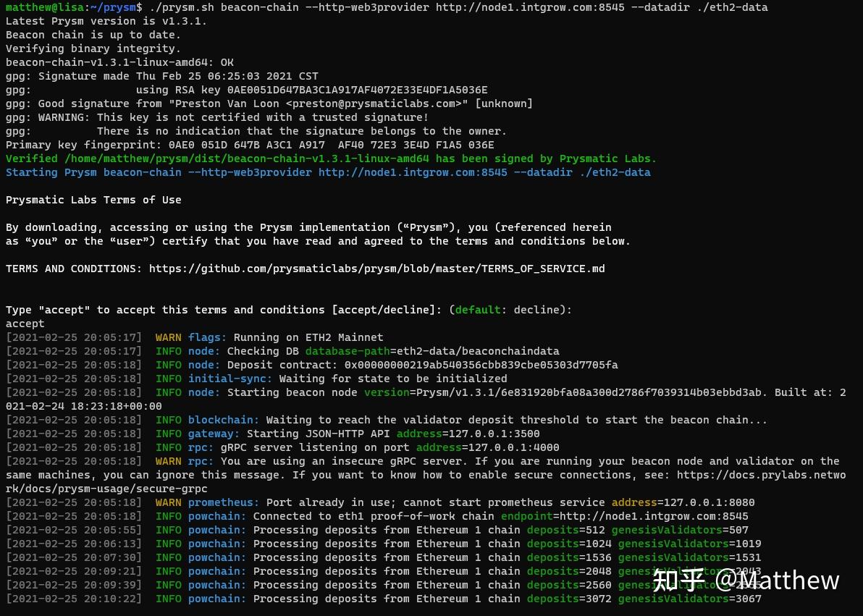Click the command prompt "matthew@lisa:~/prysm$"
Screen dimensions: 863x616
coord(74,7)
